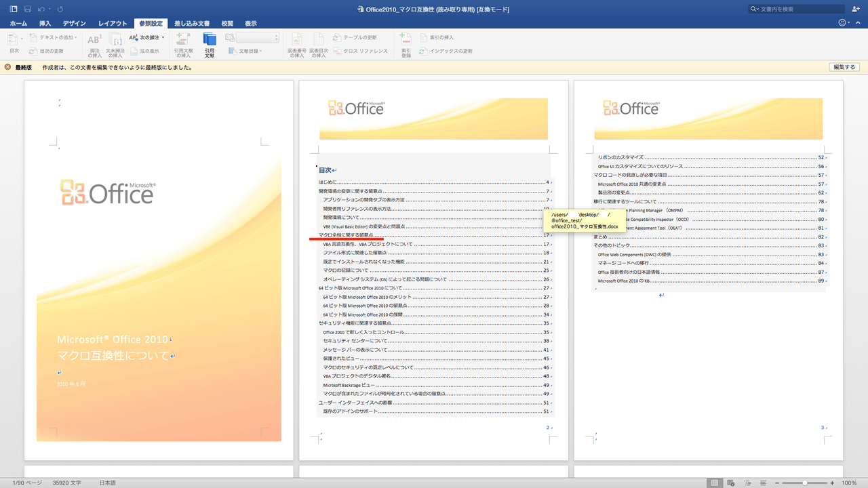This screenshot has height=488, width=868.
Task: Click the cover page title マクロ互換性について
Action: click(x=113, y=355)
